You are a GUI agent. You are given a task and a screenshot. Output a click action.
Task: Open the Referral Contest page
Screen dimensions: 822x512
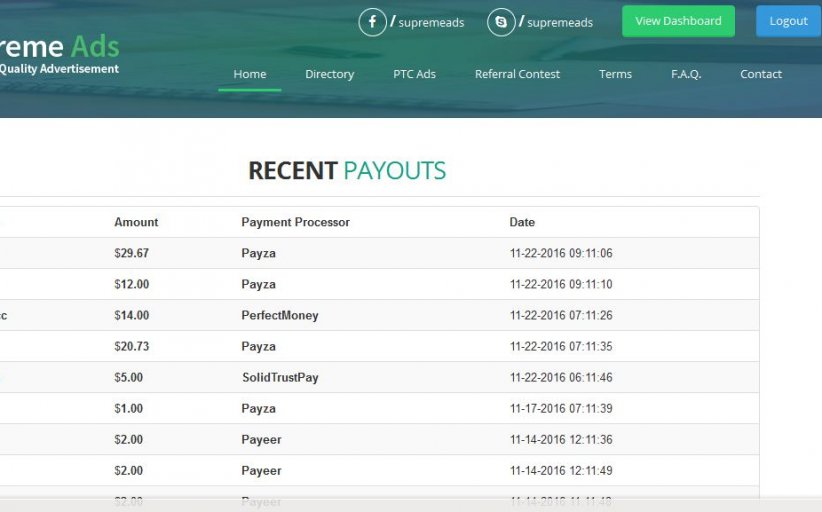point(517,74)
